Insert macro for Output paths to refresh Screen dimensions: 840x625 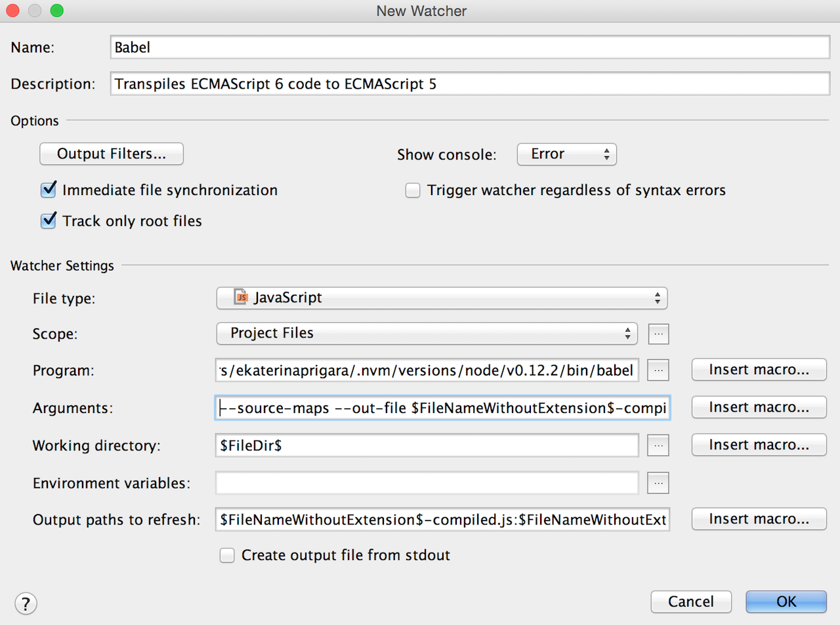point(759,519)
